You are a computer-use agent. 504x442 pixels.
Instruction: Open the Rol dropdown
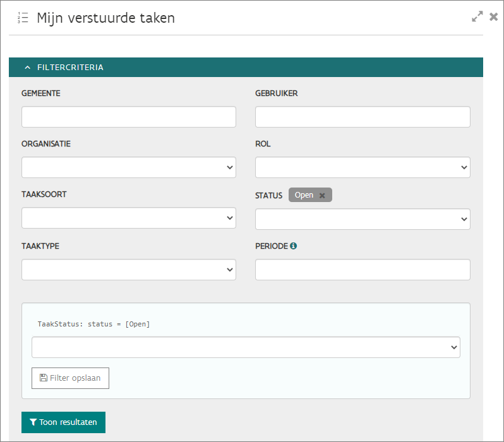click(363, 167)
